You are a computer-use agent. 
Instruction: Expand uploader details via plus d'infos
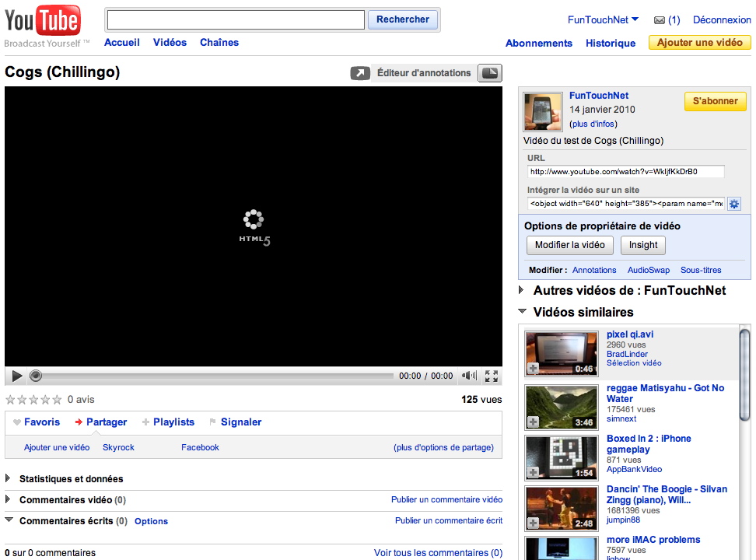[593, 124]
